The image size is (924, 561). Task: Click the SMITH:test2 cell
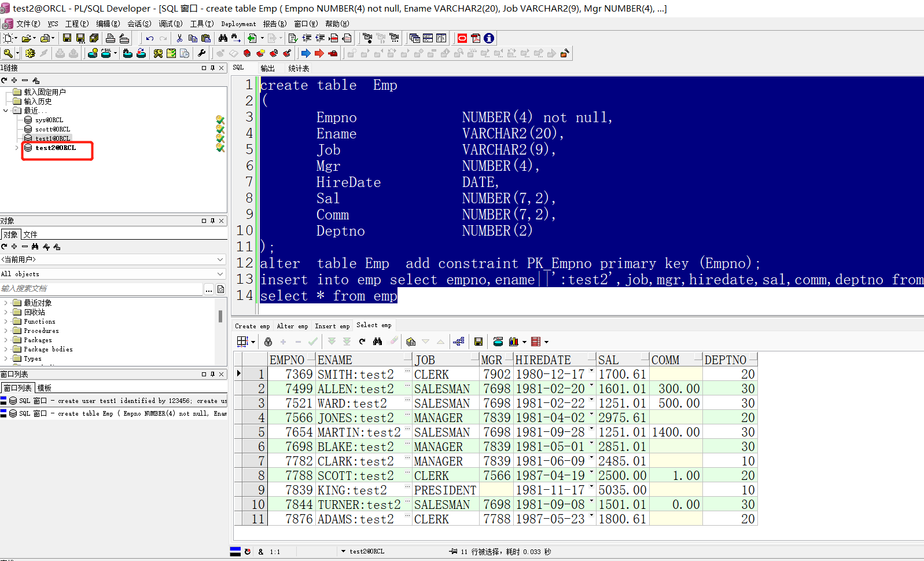[364, 374]
